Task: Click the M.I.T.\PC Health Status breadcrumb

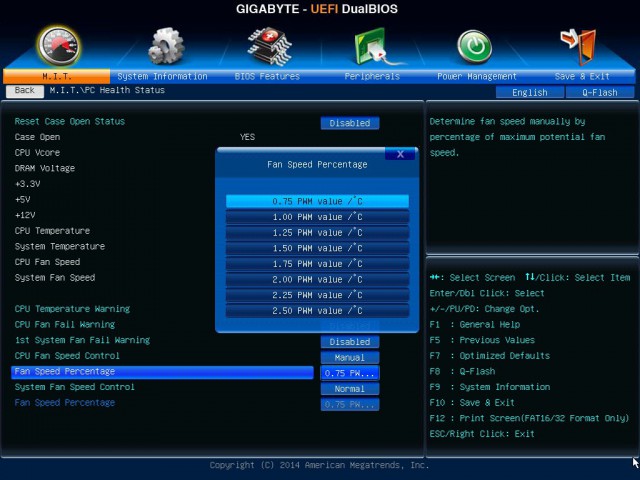Action: pos(107,90)
